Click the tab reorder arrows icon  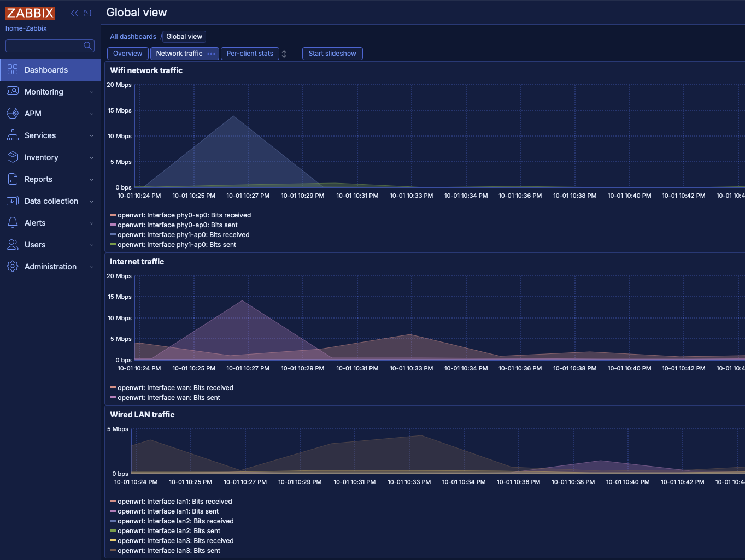[x=284, y=54]
